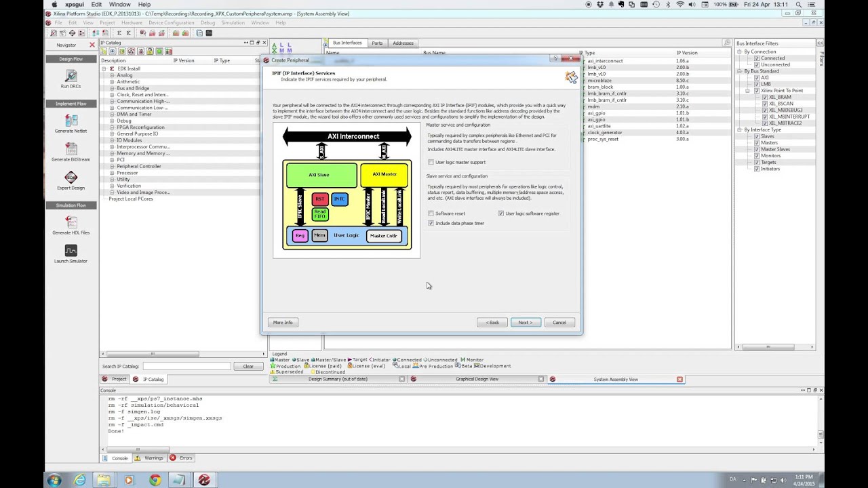Screen dimensions: 868x488
Task: Click the Spotlight search icon in Mac menu bar
Action: [799, 4]
